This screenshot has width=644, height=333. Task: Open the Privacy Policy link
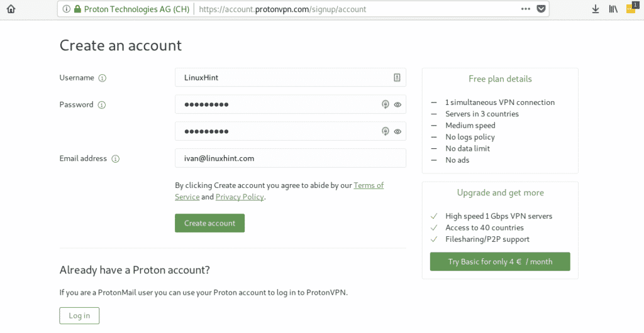240,197
